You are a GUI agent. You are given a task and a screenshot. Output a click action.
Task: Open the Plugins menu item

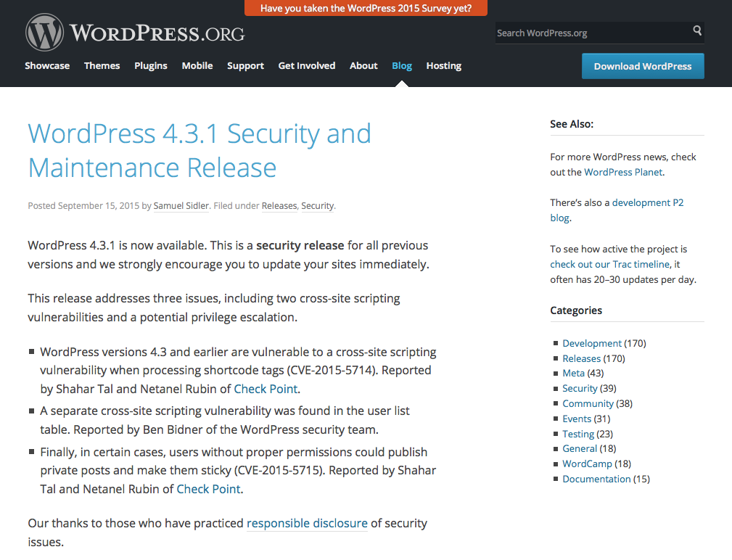click(151, 66)
